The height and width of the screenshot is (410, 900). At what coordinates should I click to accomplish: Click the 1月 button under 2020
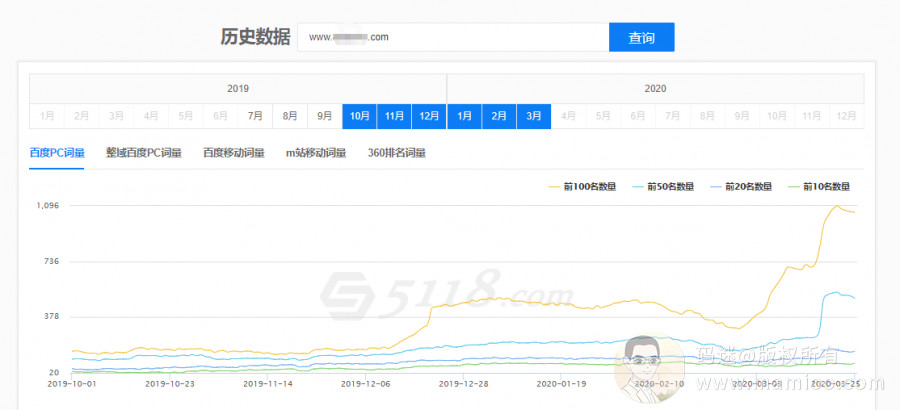[x=464, y=116]
